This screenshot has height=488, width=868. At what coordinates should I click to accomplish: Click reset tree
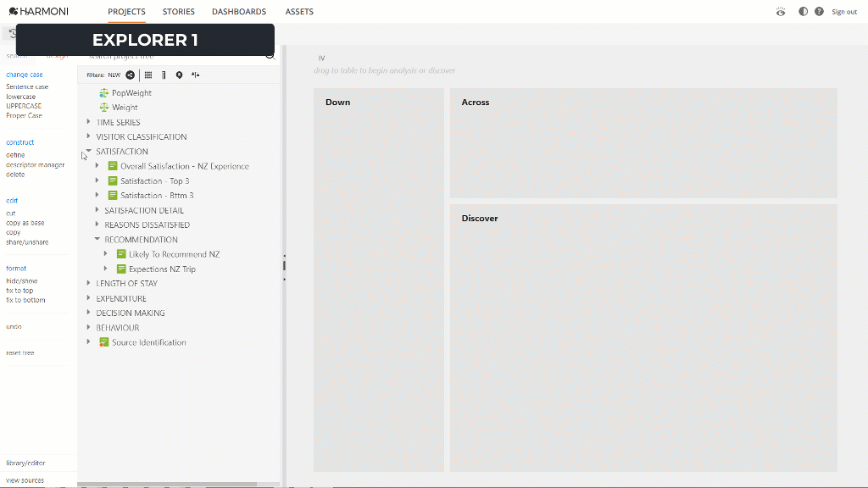point(20,353)
